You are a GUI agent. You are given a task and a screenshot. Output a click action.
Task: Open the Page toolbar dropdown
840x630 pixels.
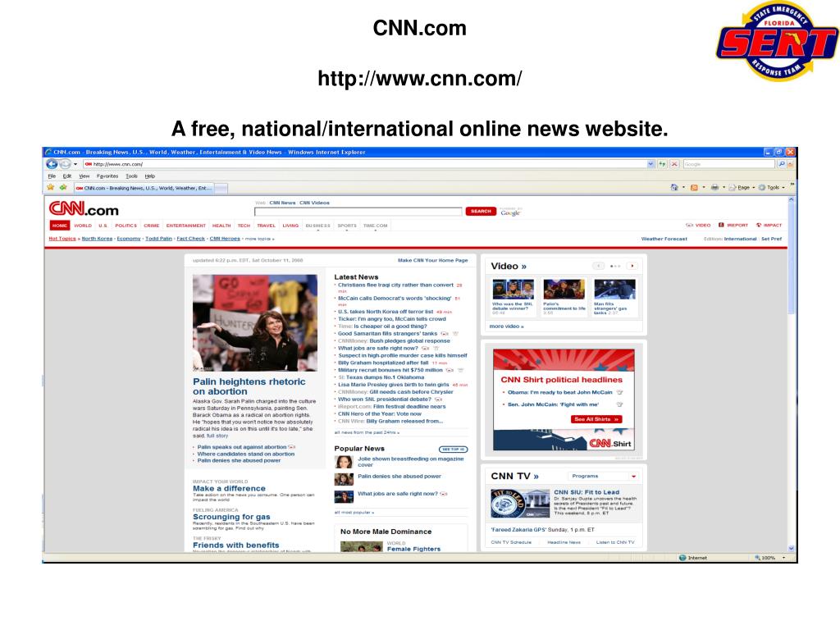click(742, 188)
